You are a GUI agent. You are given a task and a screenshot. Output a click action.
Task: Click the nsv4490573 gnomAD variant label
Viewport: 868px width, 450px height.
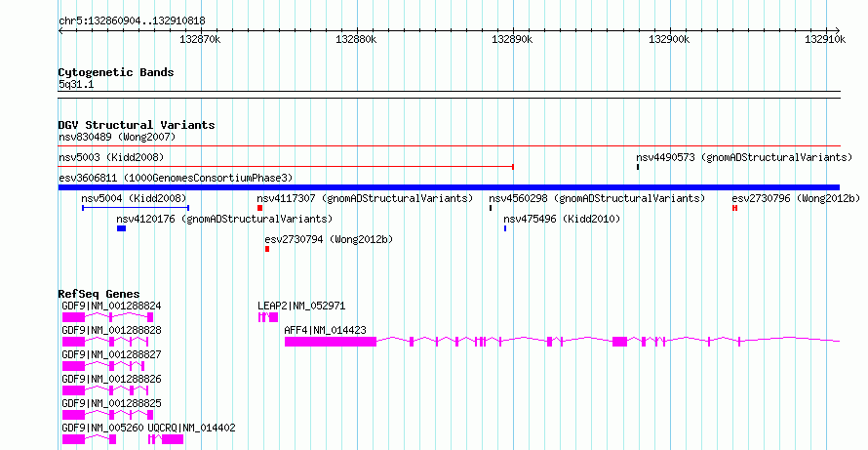tap(744, 157)
